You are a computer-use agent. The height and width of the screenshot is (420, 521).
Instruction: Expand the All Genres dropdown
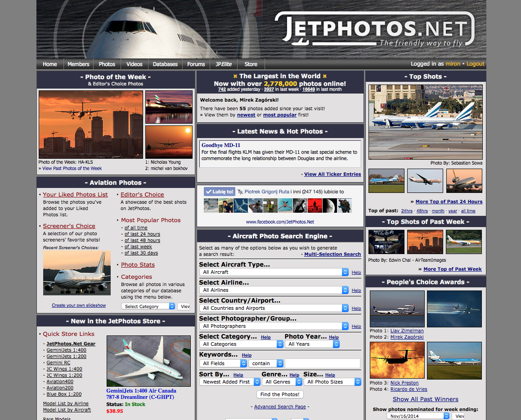(282, 382)
